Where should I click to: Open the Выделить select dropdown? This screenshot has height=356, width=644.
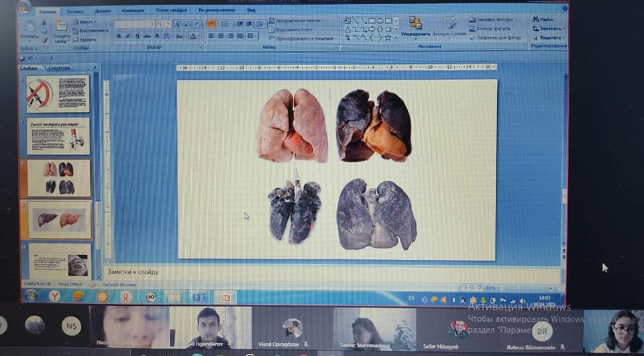(549, 38)
